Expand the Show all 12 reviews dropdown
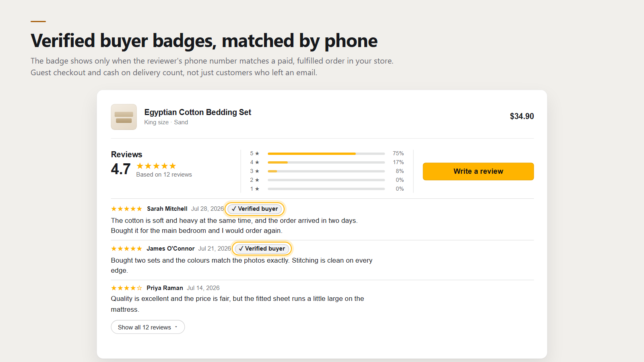Viewport: 644px width, 362px height. coord(148,327)
